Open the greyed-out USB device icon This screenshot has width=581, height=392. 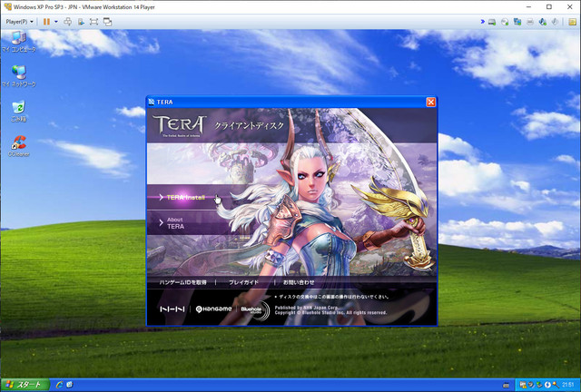click(555, 22)
